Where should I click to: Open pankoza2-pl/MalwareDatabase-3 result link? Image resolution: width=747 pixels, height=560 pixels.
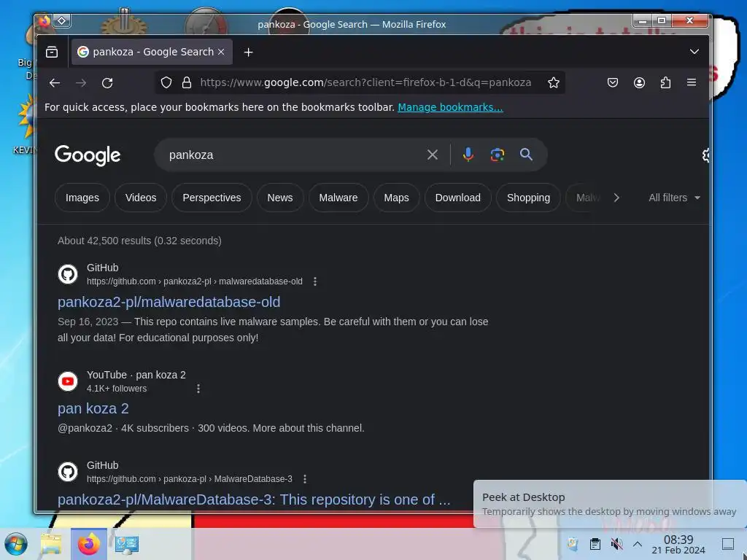tap(254, 499)
